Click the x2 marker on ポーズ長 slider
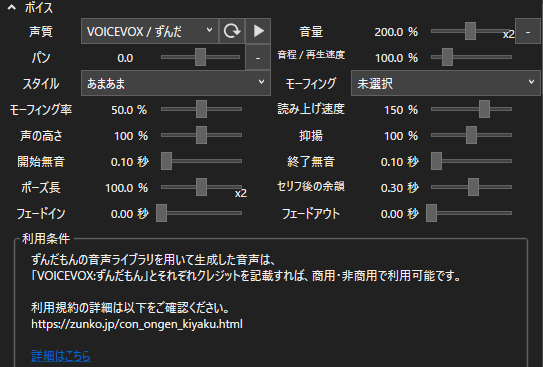Screen dimensions: 543x367 tap(241, 193)
